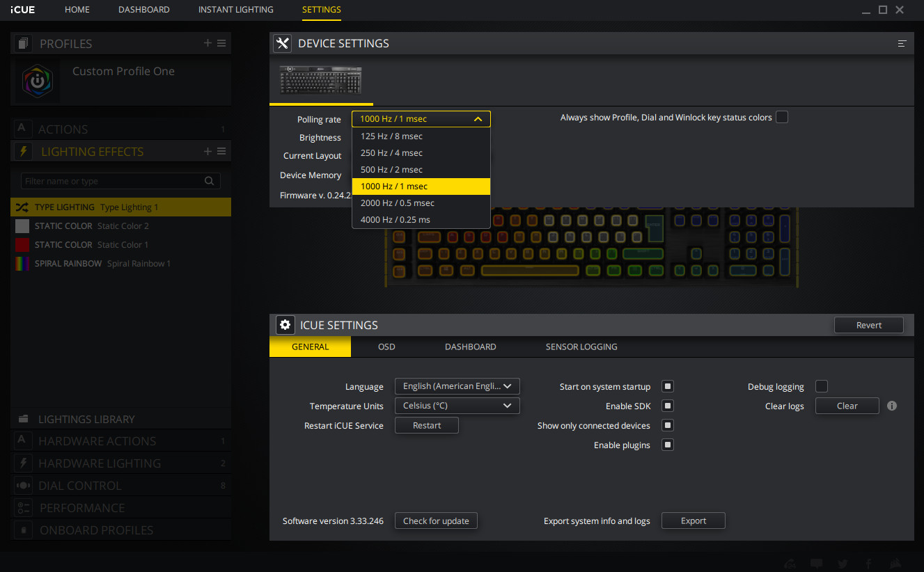Select 500 Hz / 2 msec polling rate
The width and height of the screenshot is (924, 572).
[x=421, y=170]
